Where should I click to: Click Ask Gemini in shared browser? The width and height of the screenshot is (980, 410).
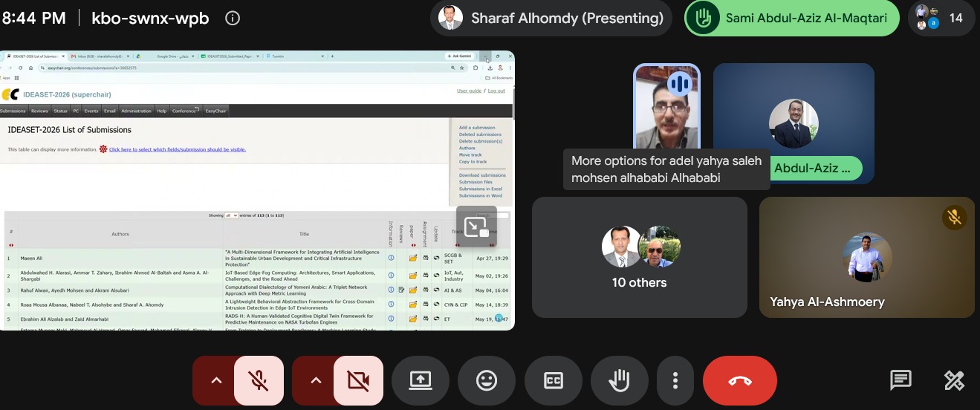pos(459,56)
